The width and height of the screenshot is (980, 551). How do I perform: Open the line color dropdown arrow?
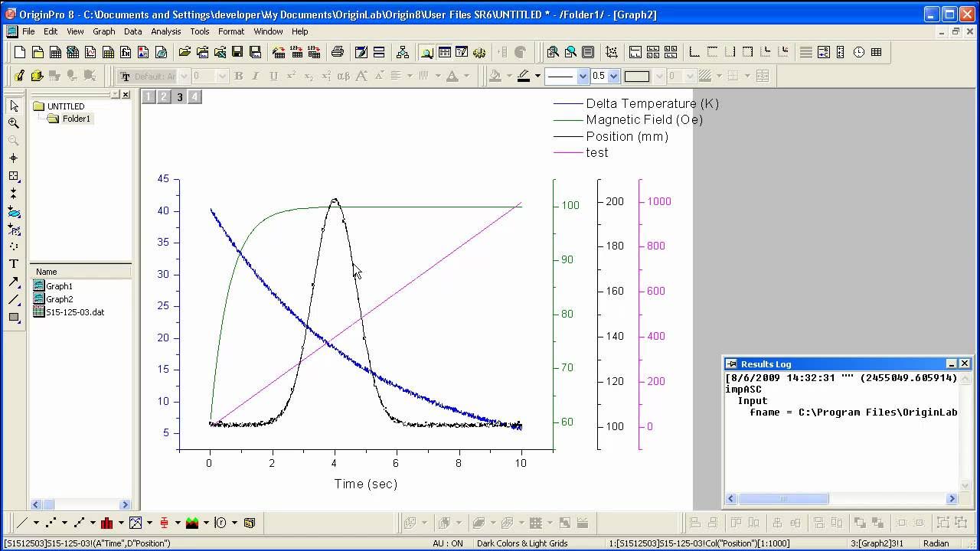(537, 76)
